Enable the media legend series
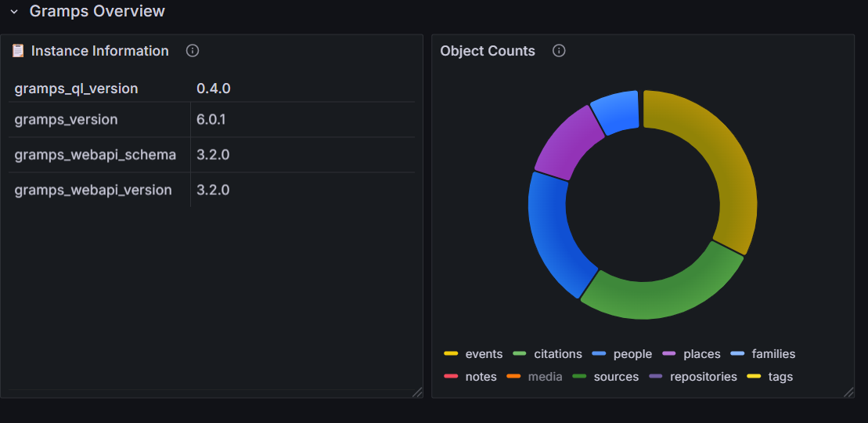 pos(545,377)
